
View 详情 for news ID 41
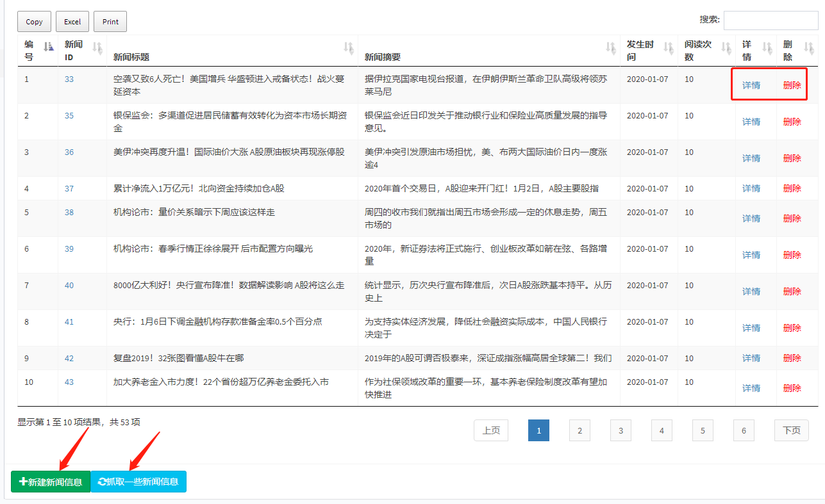pyautogui.click(x=751, y=328)
